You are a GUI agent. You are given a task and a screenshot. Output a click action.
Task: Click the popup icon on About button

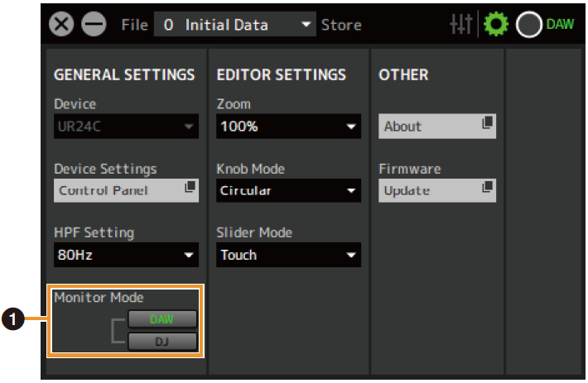click(487, 123)
